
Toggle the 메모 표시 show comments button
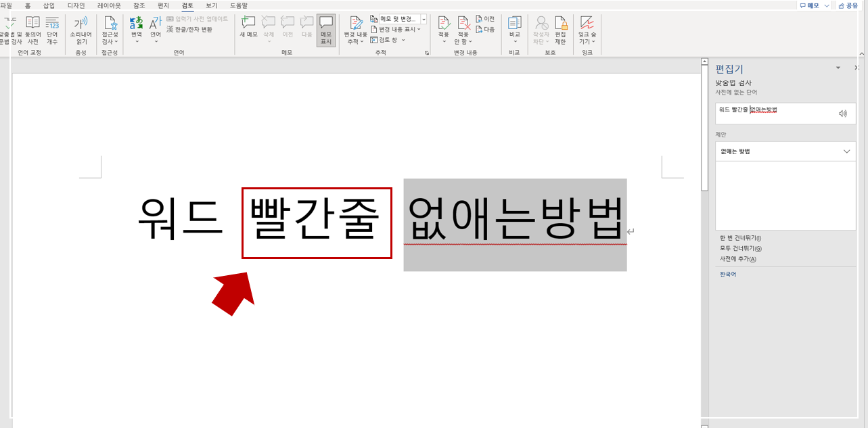(x=326, y=30)
